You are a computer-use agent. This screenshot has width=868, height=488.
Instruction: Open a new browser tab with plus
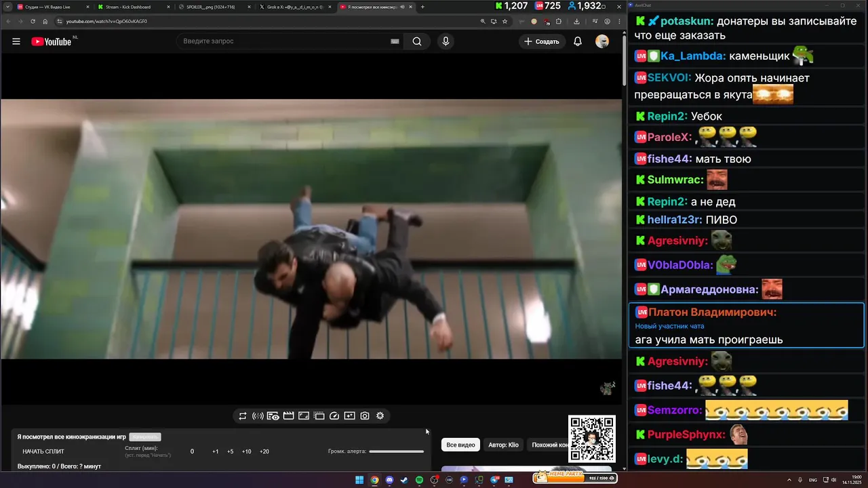(422, 7)
